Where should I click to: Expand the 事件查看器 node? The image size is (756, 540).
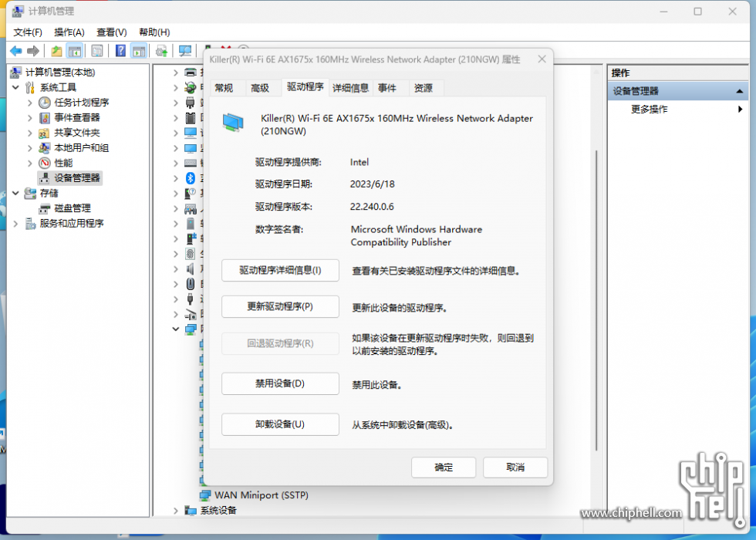(x=30, y=117)
